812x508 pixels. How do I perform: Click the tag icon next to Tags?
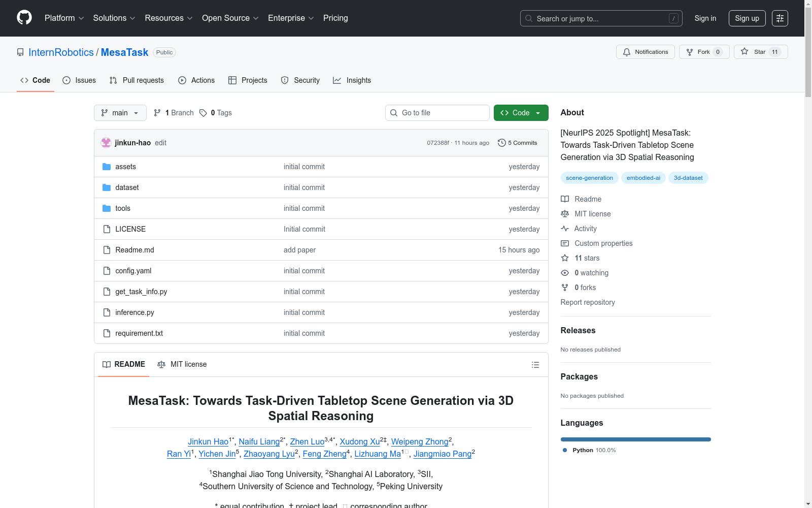click(x=203, y=113)
